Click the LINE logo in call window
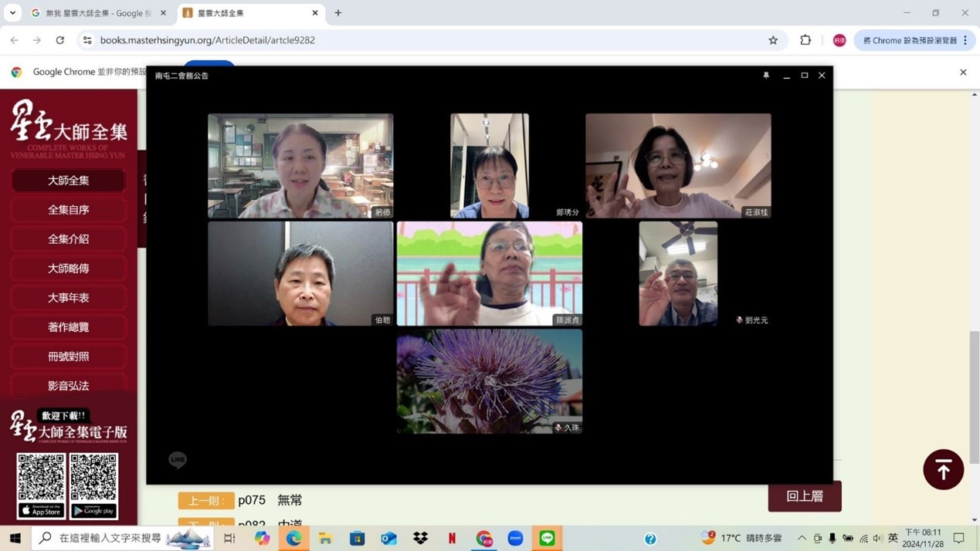This screenshot has height=551, width=980. pyautogui.click(x=178, y=460)
